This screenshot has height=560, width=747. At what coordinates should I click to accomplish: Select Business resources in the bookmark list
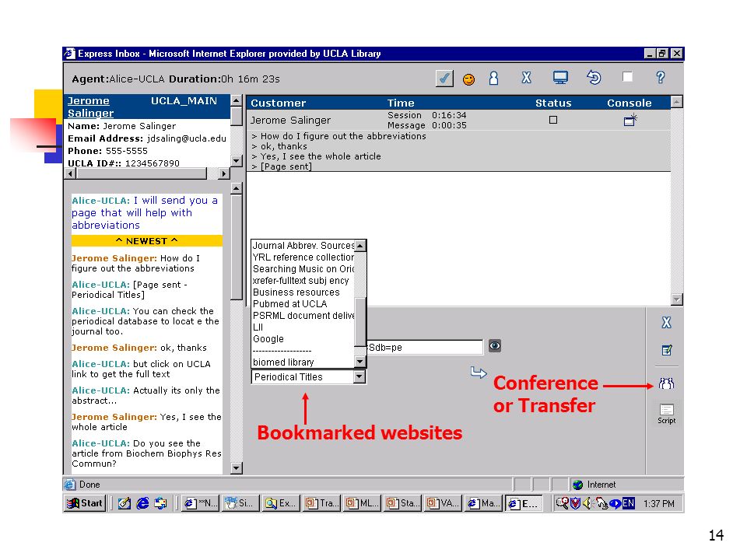[303, 292]
